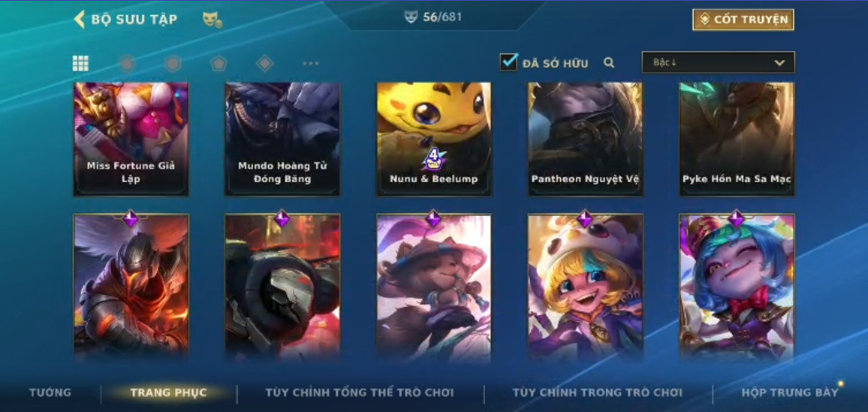Image resolution: width=868 pixels, height=412 pixels.
Task: Click the Cốt Truyện button
Action: point(744,20)
